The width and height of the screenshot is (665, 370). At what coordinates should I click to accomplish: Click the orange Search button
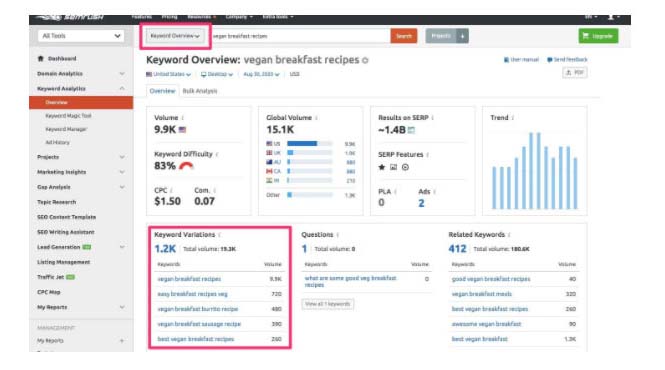click(x=403, y=36)
